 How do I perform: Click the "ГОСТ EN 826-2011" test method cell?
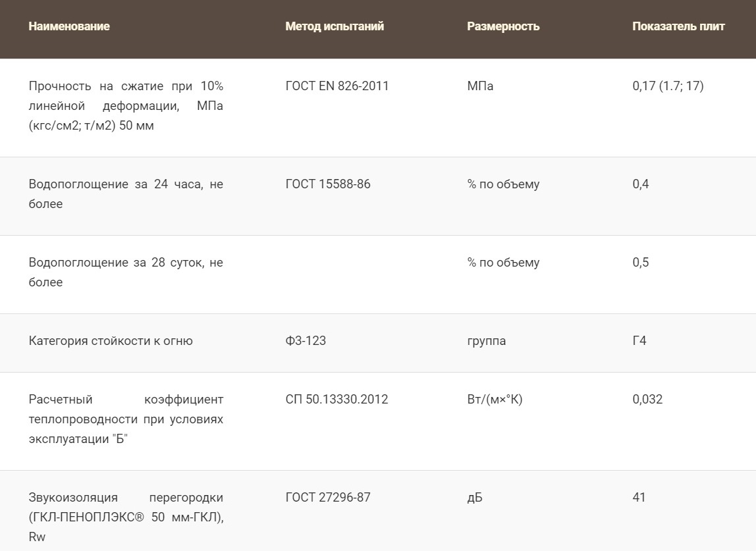[337, 86]
